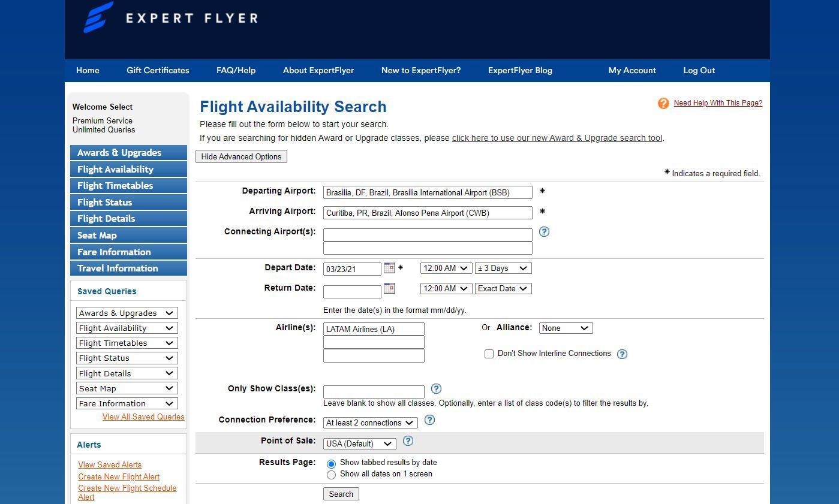Click the LATAM Airlines (LA) airline field
Screen dimensions: 839x504
tap(374, 329)
